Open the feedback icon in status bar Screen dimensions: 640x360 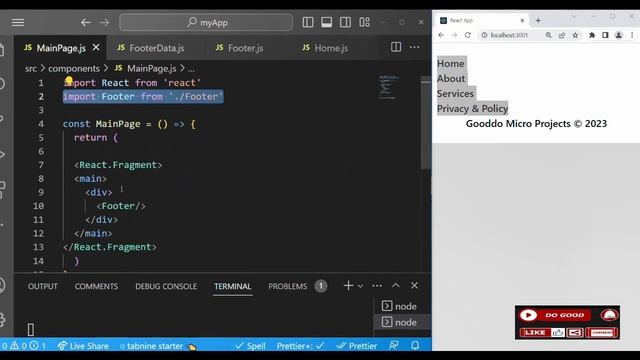[x=393, y=346]
